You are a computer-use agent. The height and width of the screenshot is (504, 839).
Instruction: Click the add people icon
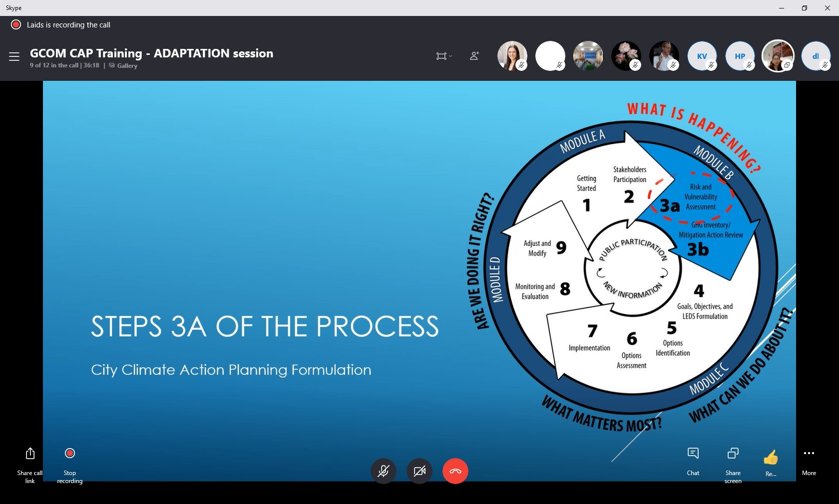point(474,56)
